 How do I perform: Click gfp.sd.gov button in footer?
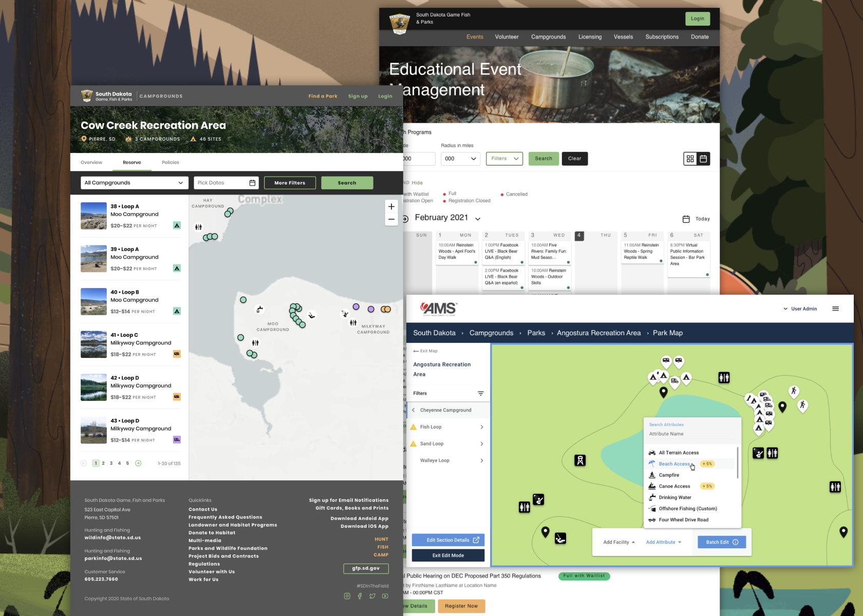pos(366,568)
